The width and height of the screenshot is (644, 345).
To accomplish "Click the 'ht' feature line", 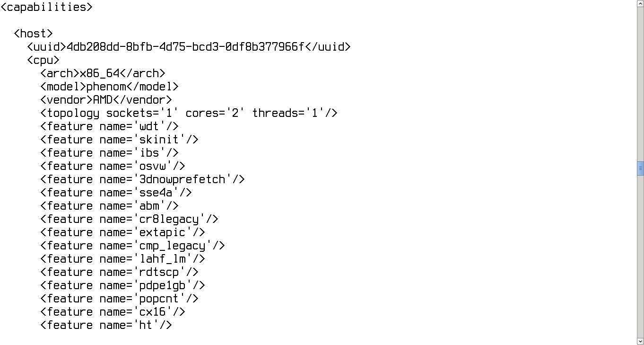I will click(106, 325).
